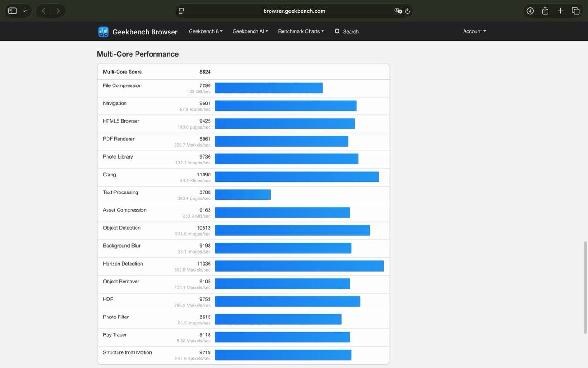Click the Search link in navbar
Screen dimensions: 588x368
point(347,31)
